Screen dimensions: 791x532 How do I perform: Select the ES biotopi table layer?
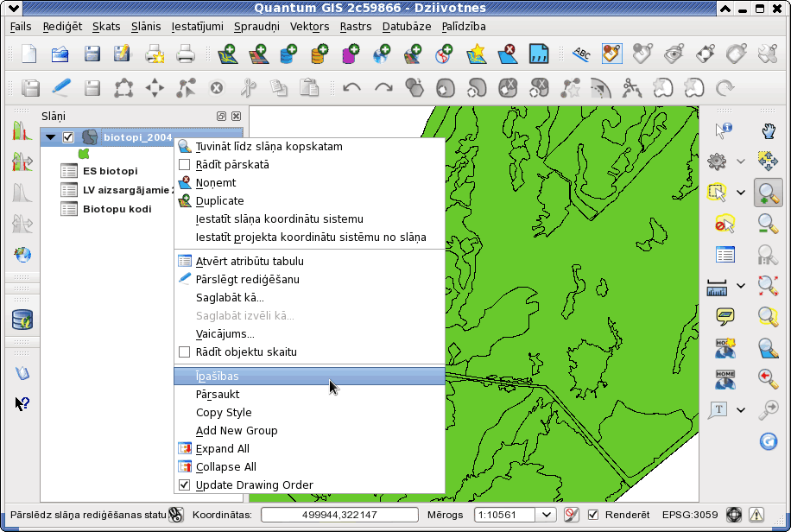point(110,171)
